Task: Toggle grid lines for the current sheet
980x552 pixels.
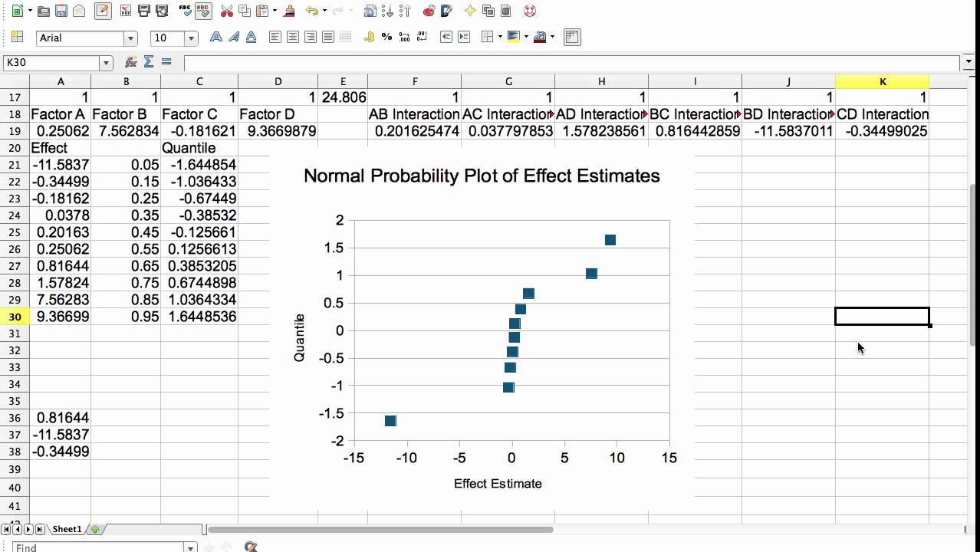Action: (571, 37)
